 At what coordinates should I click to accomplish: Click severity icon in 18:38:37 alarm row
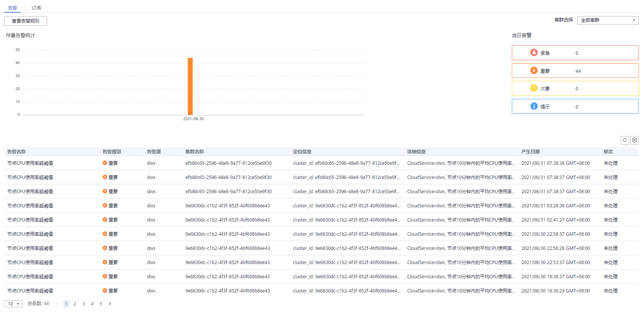(x=105, y=276)
